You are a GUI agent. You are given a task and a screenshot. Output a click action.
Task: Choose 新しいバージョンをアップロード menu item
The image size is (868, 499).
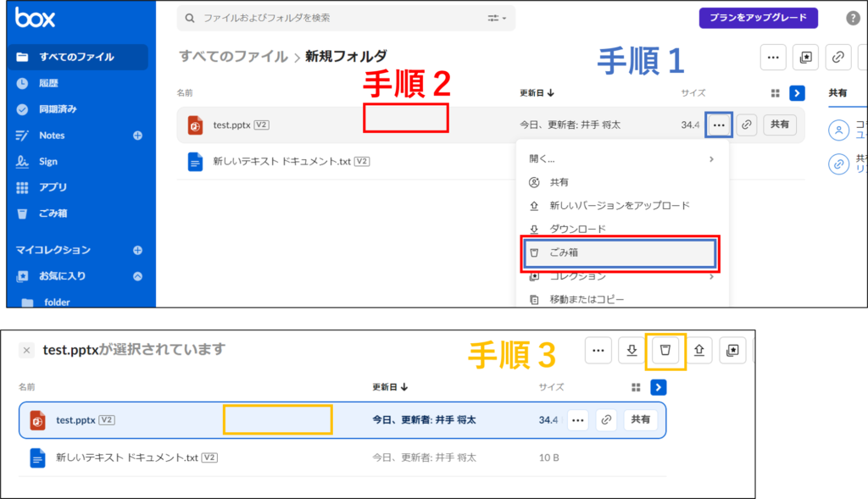(620, 206)
